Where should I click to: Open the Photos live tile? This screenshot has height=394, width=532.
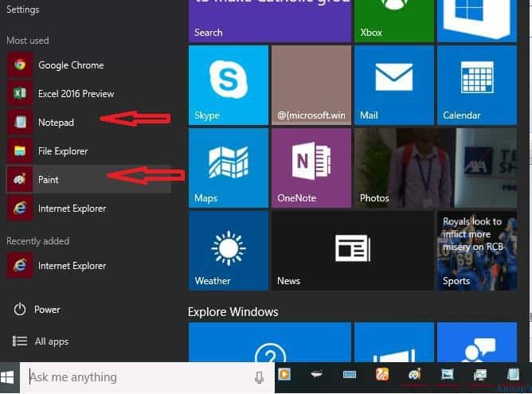click(x=436, y=168)
